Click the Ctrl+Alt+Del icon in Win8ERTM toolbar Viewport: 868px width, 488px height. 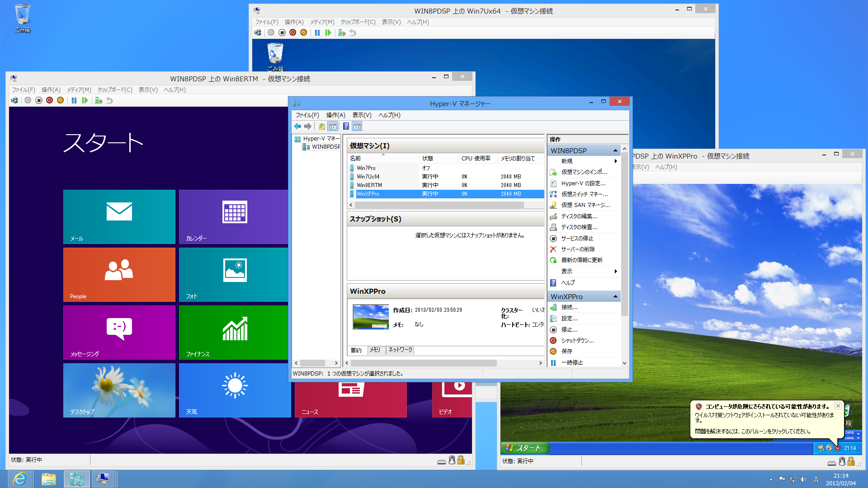tap(15, 100)
